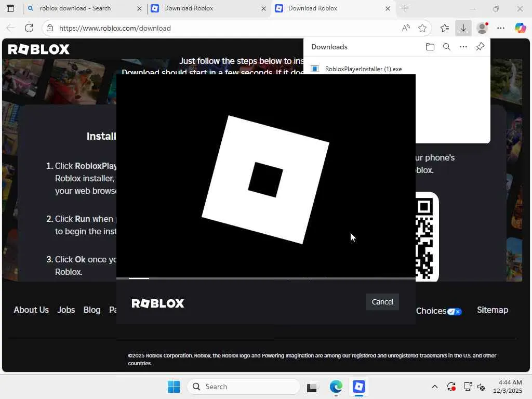Image resolution: width=532 pixels, height=399 pixels.
Task: Open the Sitemap footer link
Action: [493, 310]
